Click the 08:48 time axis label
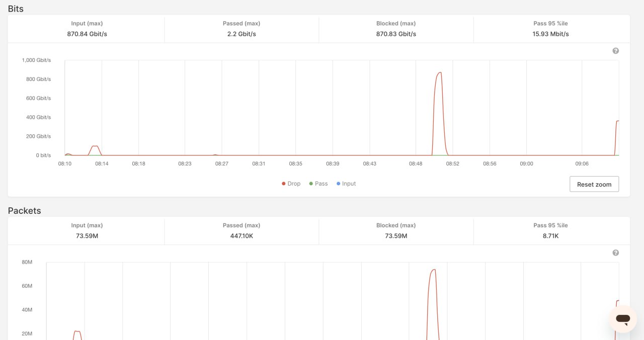This screenshot has width=644, height=340. coord(416,164)
